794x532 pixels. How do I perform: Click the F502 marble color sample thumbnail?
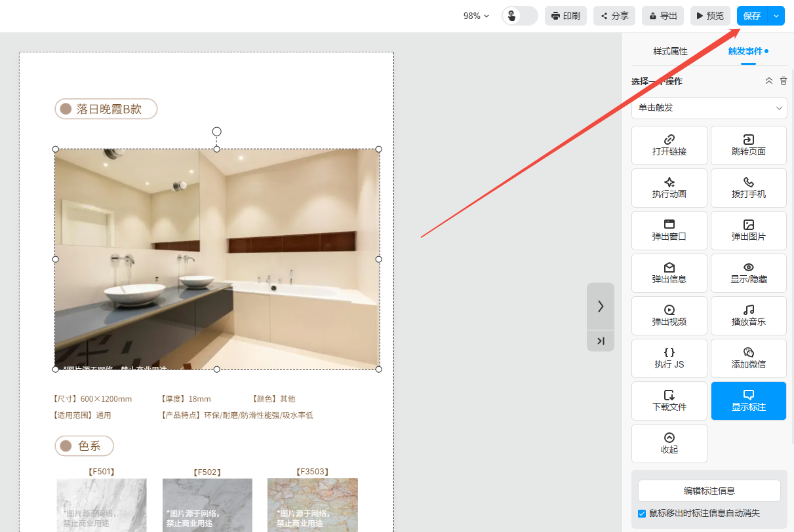207,504
